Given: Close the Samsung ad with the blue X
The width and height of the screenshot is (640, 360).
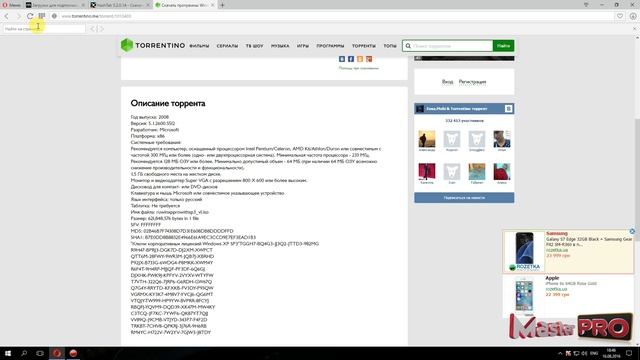Looking at the screenshot, I should click(632, 231).
